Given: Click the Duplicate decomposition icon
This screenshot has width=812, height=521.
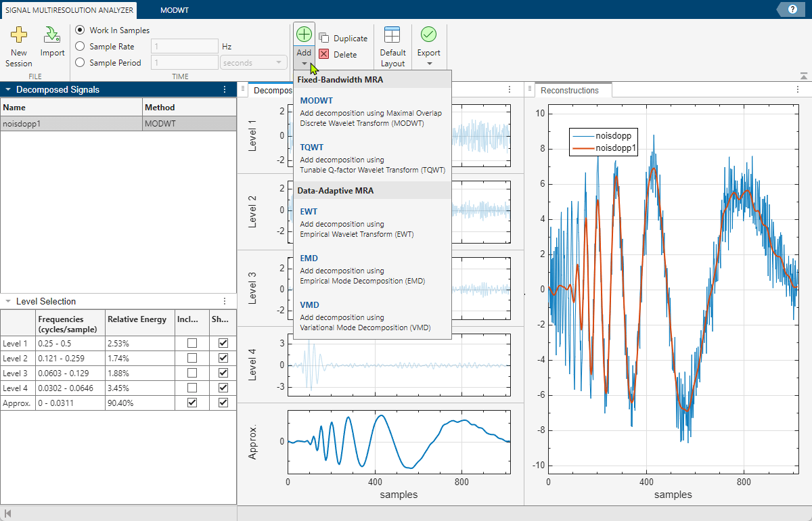Looking at the screenshot, I should (324, 39).
